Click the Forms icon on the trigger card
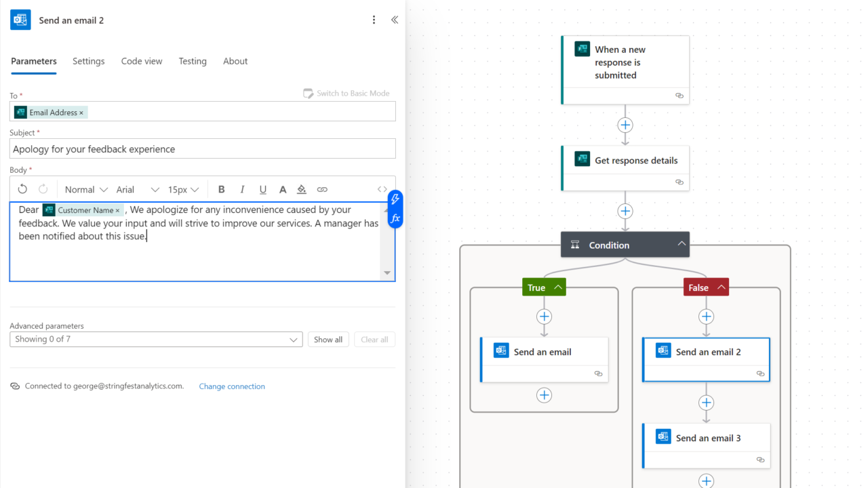The height and width of the screenshot is (488, 868). click(582, 49)
